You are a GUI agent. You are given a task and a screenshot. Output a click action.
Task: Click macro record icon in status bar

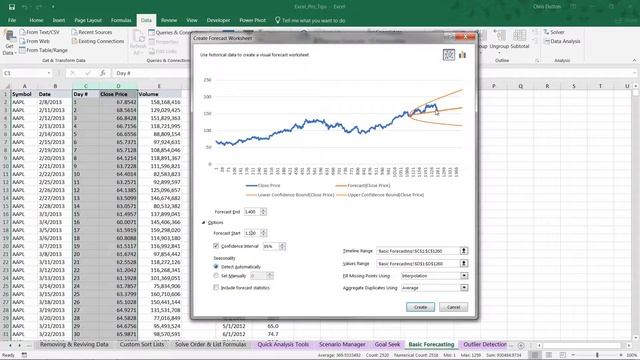[24, 355]
